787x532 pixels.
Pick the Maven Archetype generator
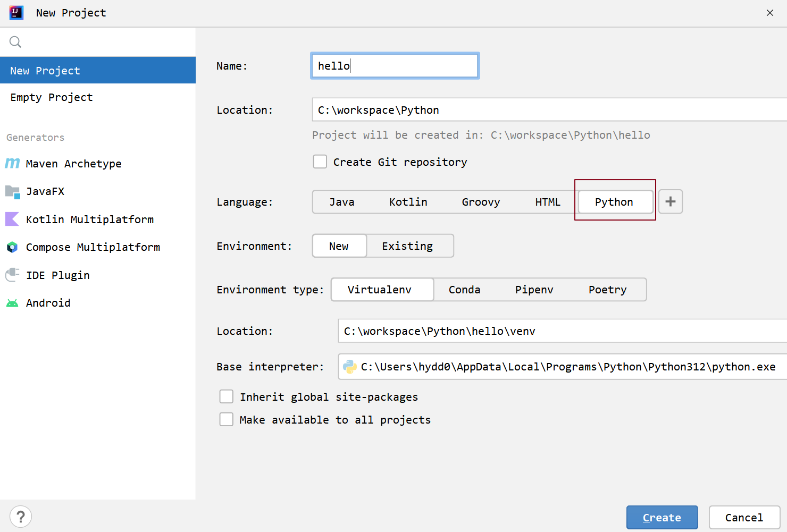pyautogui.click(x=98, y=164)
